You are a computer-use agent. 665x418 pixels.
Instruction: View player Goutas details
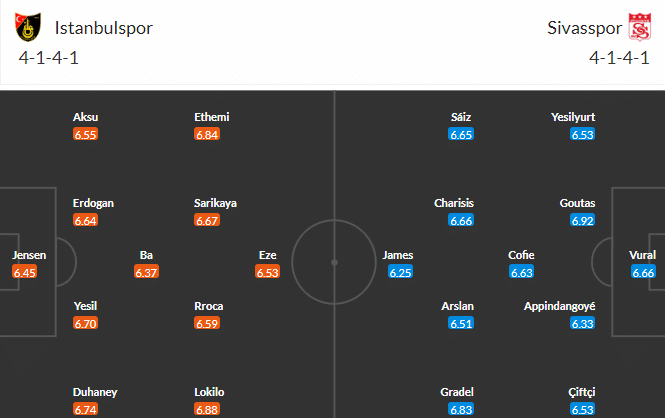578,203
